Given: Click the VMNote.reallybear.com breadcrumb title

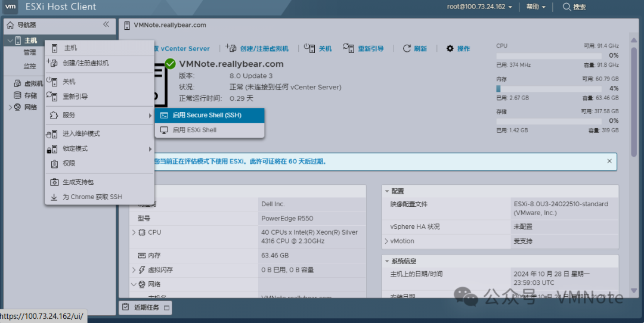Looking at the screenshot, I should pos(169,25).
